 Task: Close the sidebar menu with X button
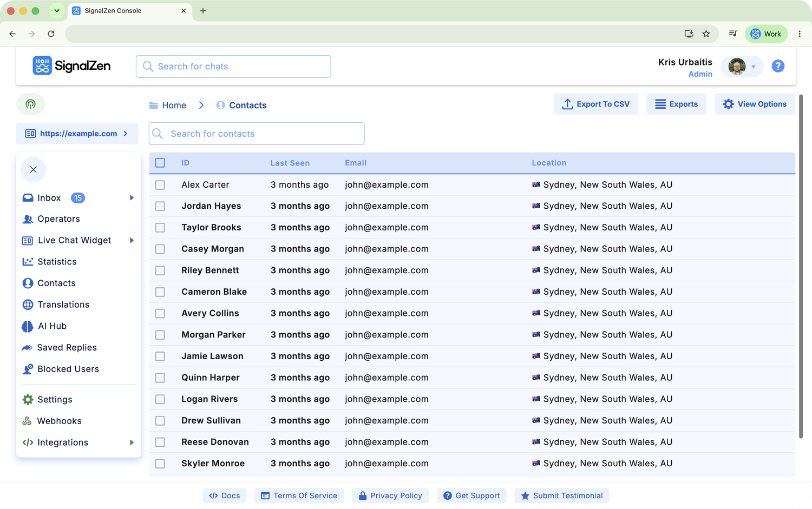(33, 170)
